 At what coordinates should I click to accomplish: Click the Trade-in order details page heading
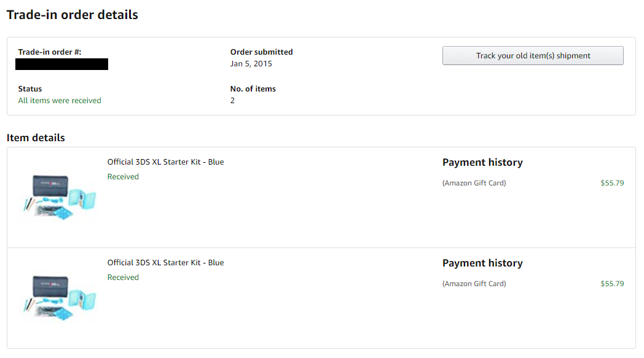coord(73,15)
